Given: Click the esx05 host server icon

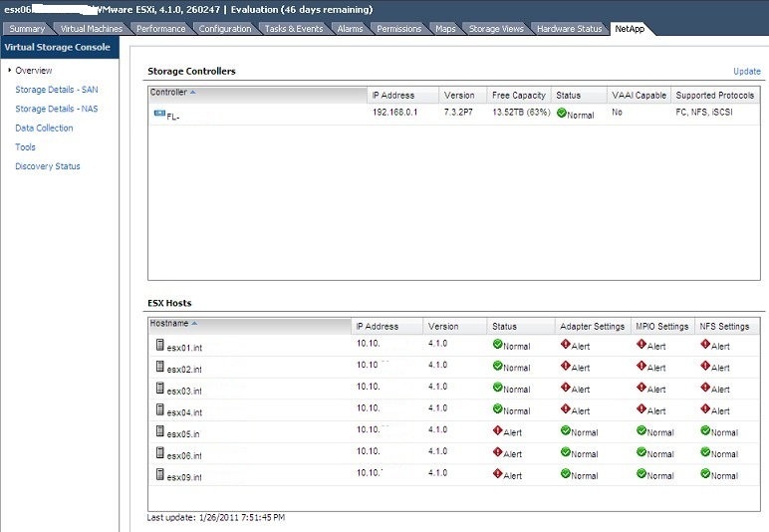Looking at the screenshot, I should coord(160,431).
